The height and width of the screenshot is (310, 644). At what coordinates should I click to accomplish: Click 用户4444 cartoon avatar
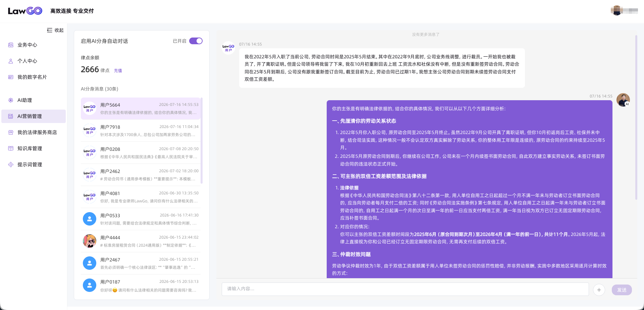tap(90, 241)
